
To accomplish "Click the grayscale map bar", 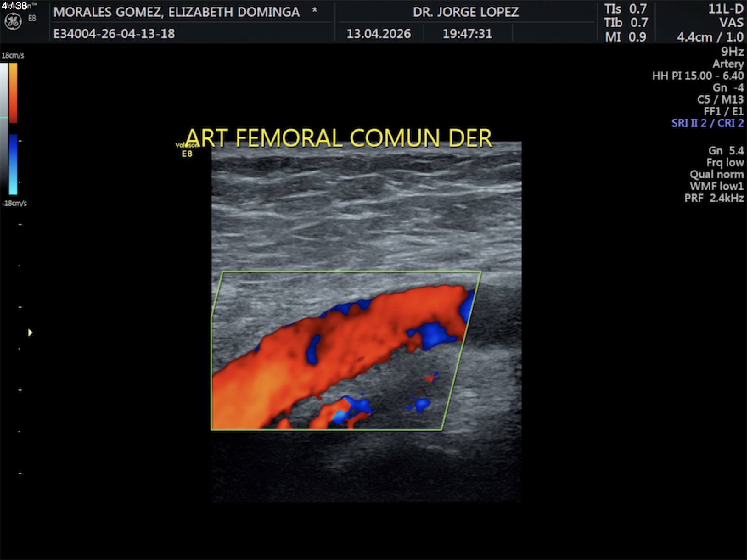I will (x=4, y=127).
